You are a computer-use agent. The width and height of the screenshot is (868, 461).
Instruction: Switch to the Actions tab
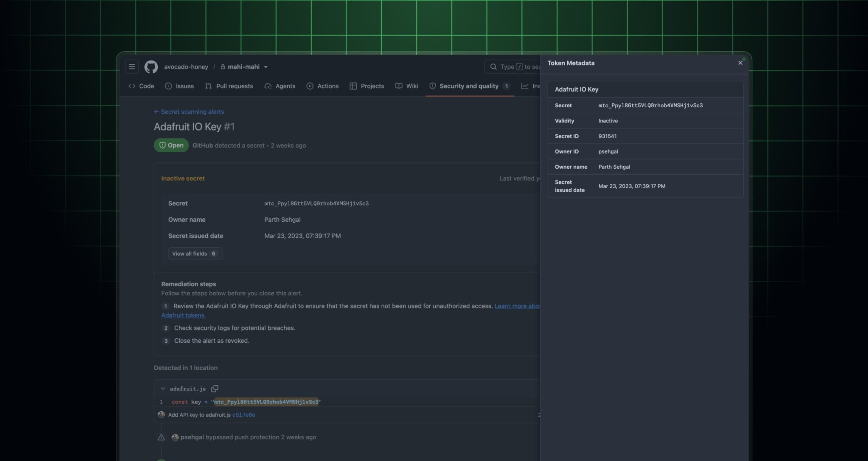[x=323, y=86]
